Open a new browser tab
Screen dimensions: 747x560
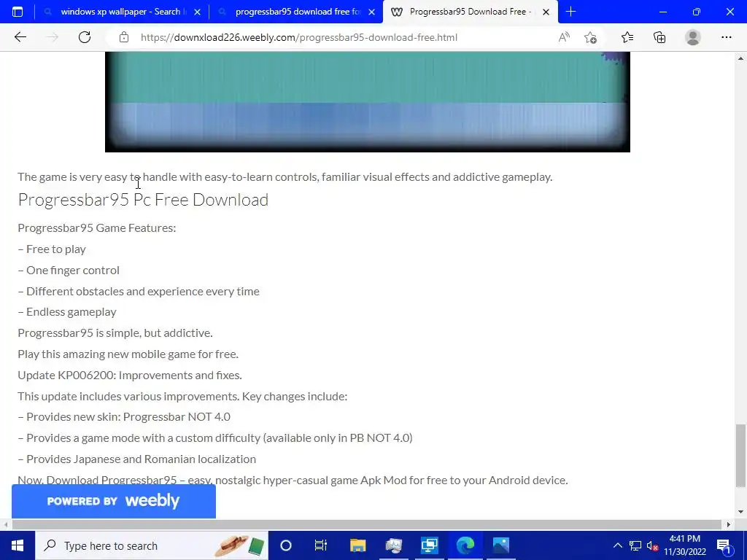(x=570, y=12)
